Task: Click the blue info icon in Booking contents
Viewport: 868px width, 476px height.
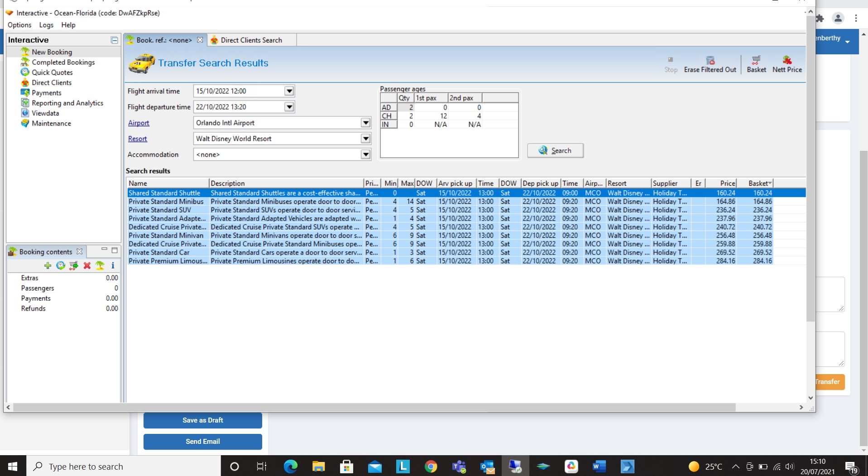Action: click(113, 265)
